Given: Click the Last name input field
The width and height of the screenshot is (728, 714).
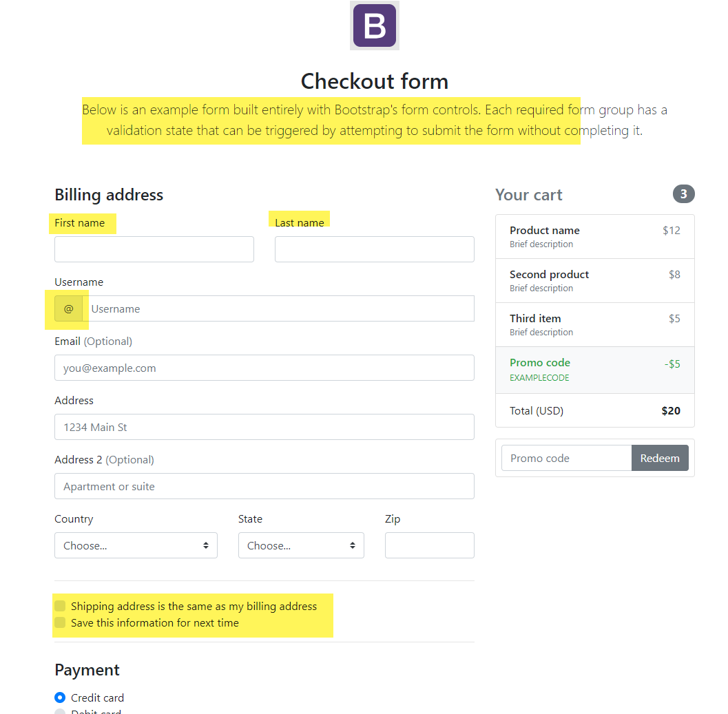Looking at the screenshot, I should (375, 249).
